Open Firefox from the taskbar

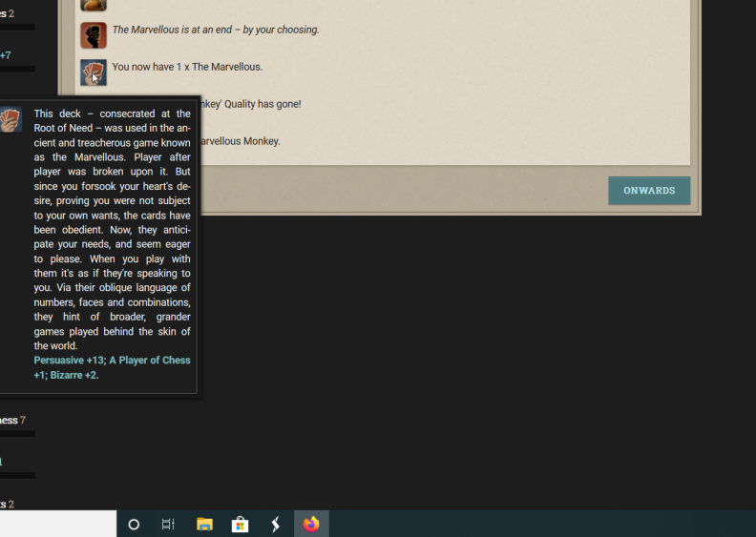coord(311,524)
